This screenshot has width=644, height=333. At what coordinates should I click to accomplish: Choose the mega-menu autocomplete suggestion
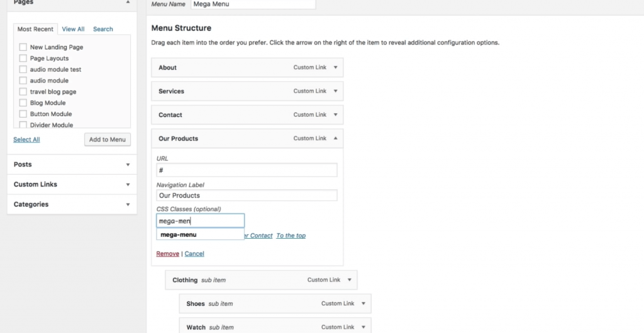coord(179,235)
